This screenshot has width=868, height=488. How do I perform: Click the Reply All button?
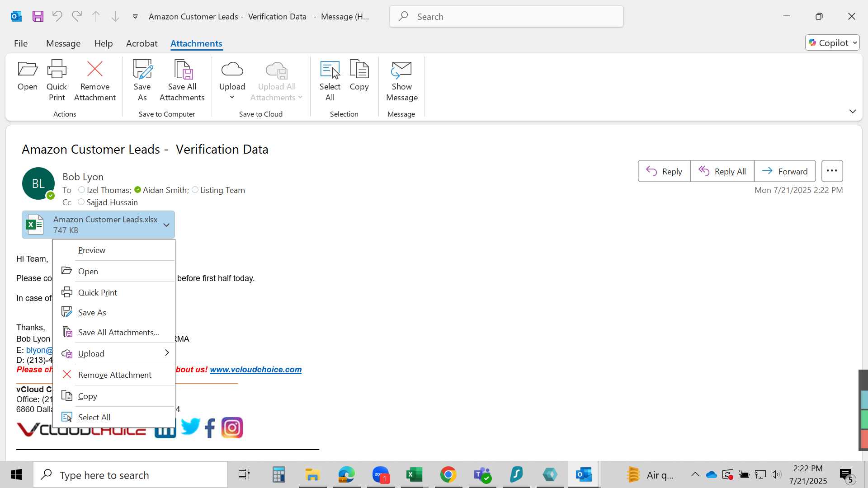click(x=722, y=171)
